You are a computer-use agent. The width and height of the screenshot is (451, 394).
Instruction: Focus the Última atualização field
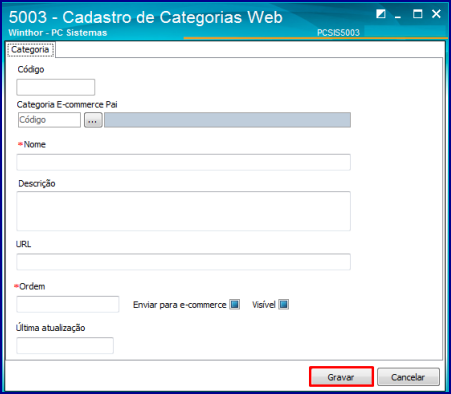(65, 345)
